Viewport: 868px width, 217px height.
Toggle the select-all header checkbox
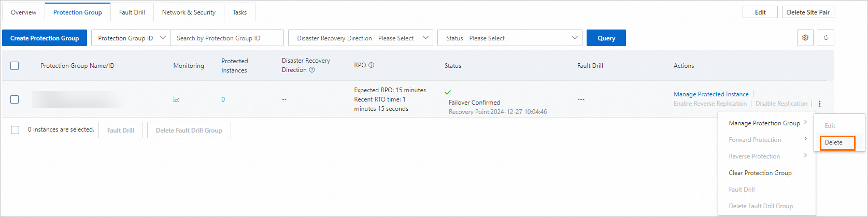[15, 66]
